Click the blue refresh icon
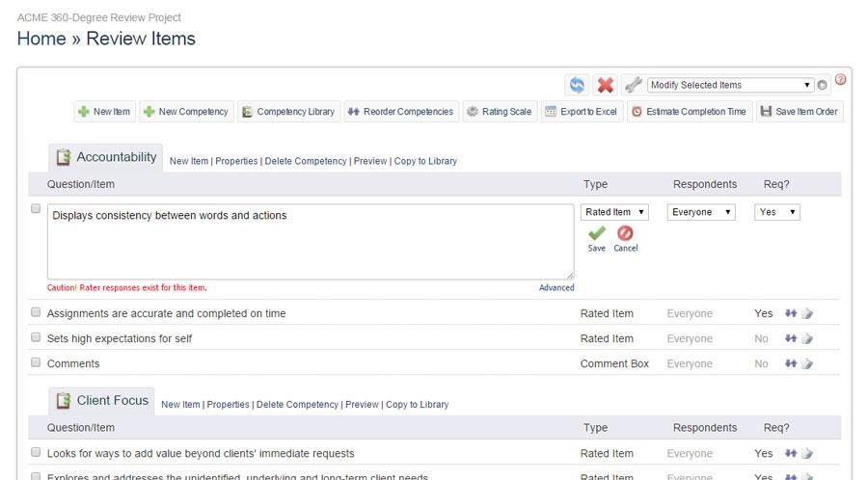 577,85
